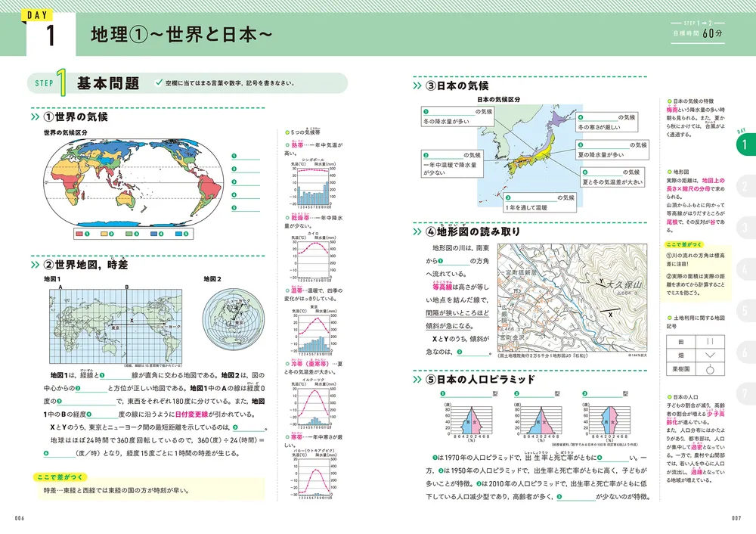This screenshot has height=534, width=756.
Task: Click the 畑 field map symbol
Action: click(710, 355)
